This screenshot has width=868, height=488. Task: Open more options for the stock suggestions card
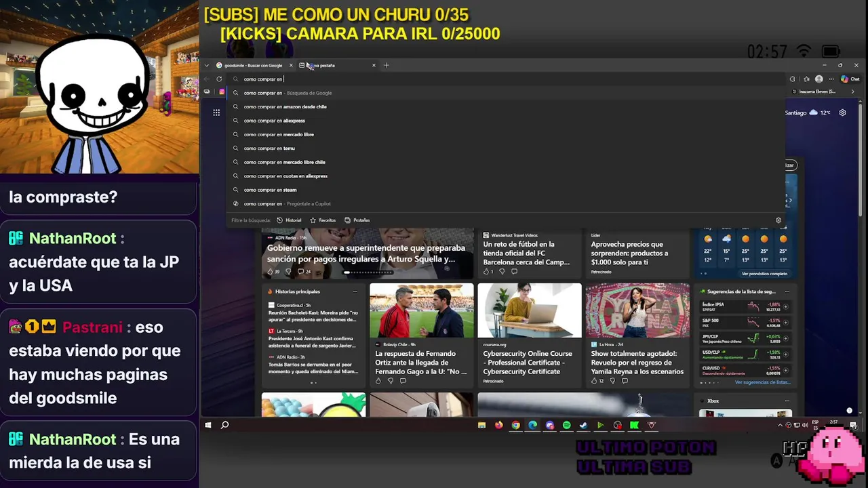click(786, 291)
